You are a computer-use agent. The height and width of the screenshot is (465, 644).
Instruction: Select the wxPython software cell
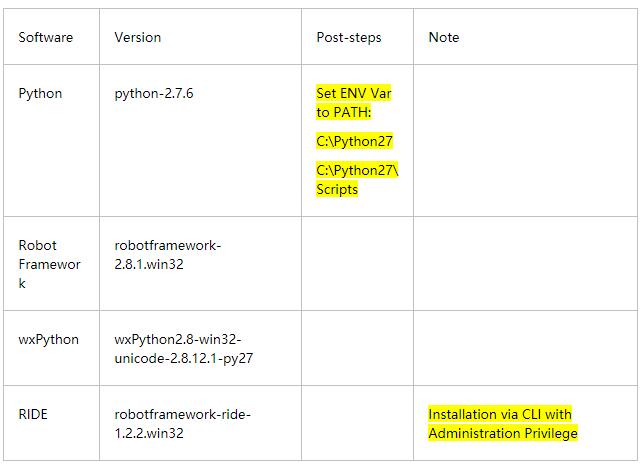click(48, 340)
